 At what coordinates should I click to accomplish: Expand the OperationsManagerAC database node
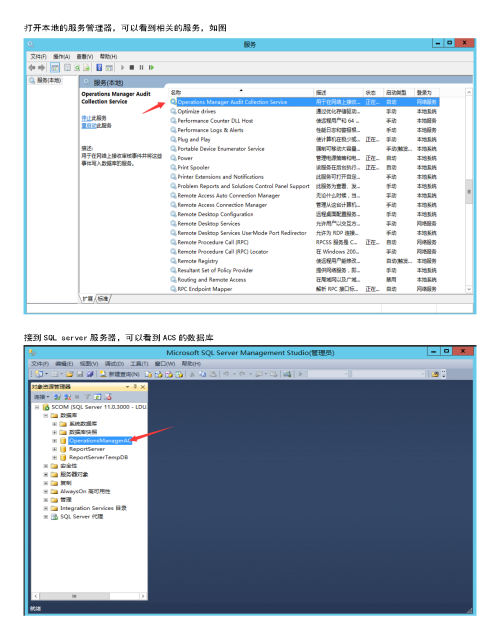[55, 441]
